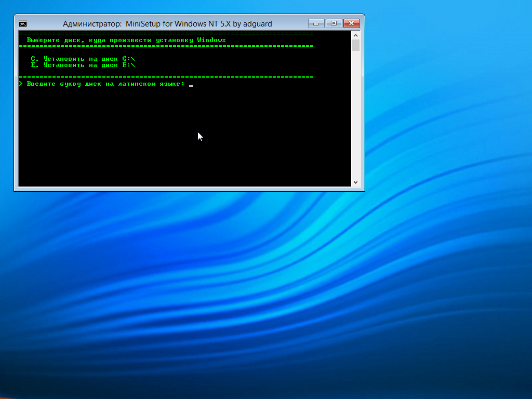Close the MiniSetup console window
Viewport: 532px width, 399px height.
pos(352,23)
